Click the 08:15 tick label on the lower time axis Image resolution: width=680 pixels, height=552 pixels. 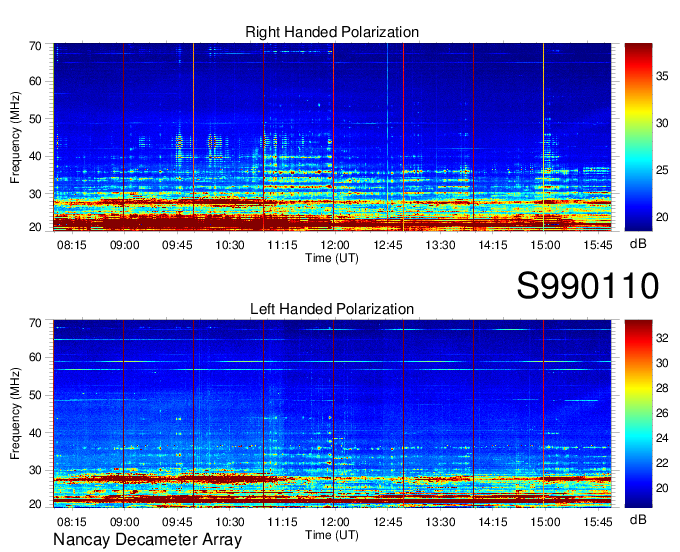click(72, 522)
